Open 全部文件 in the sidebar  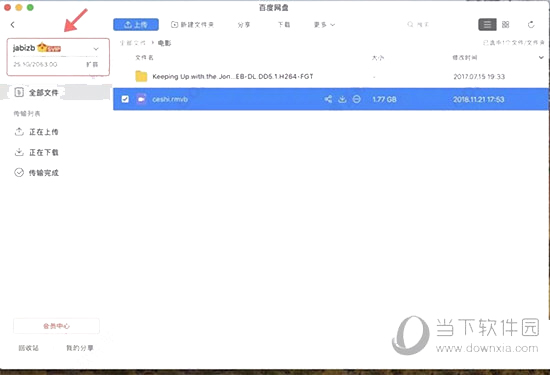[x=56, y=93]
